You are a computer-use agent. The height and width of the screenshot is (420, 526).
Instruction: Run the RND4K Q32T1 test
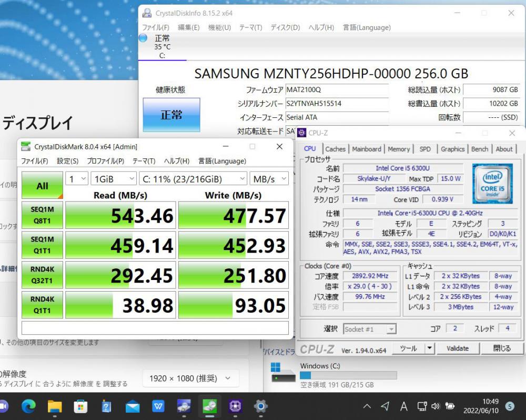(x=42, y=275)
